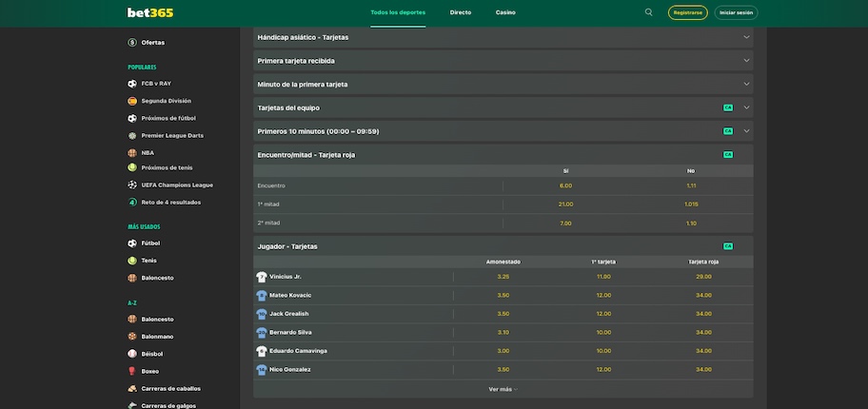This screenshot has height=409, width=868.
Task: Open the Casino tab
Action: coord(505,12)
